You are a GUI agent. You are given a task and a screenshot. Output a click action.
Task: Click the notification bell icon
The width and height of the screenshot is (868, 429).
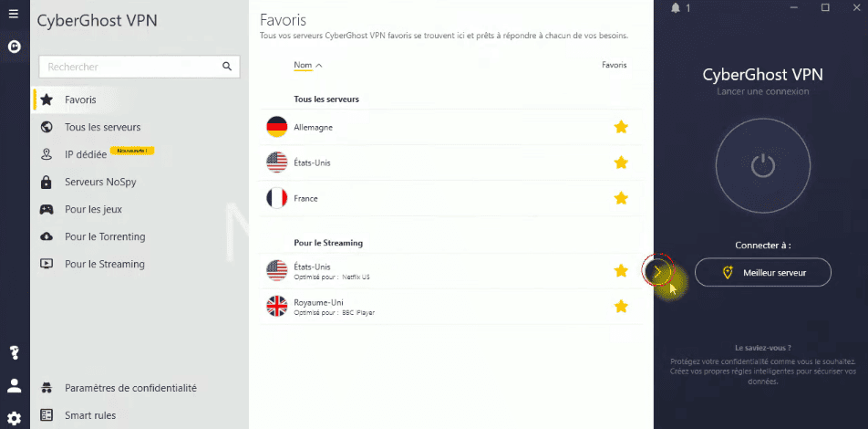point(675,8)
